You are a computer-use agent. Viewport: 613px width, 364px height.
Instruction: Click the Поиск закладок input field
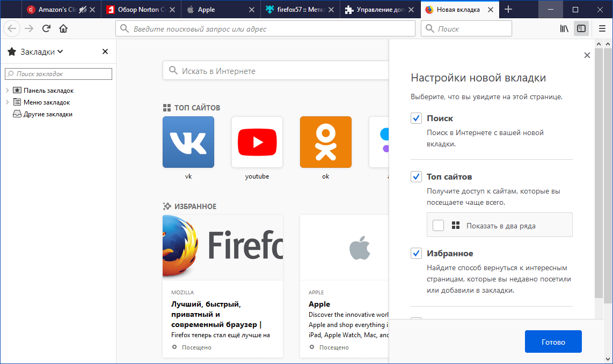click(58, 73)
